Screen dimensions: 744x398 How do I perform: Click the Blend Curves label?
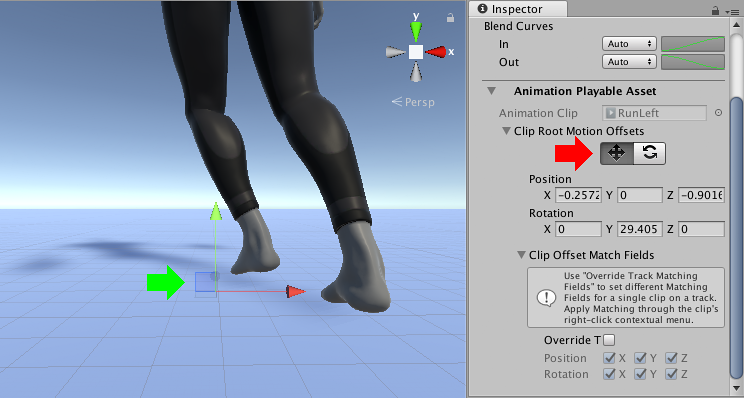(x=518, y=26)
